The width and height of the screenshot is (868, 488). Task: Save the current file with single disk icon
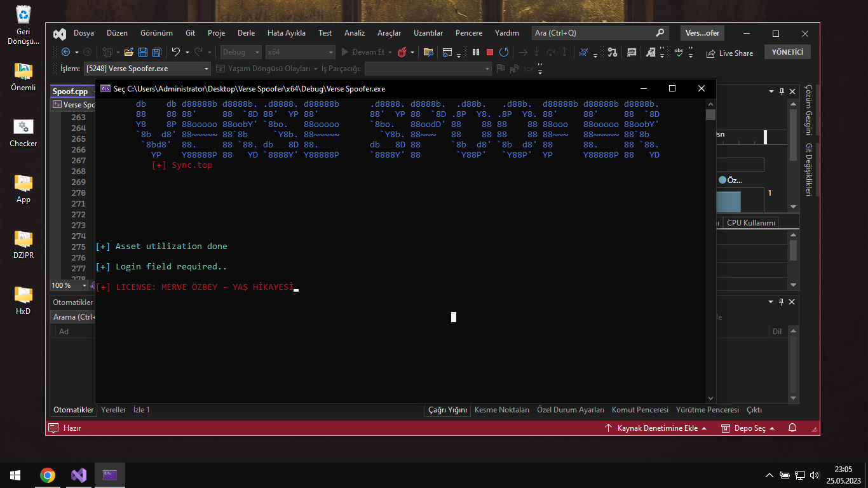pyautogui.click(x=142, y=52)
